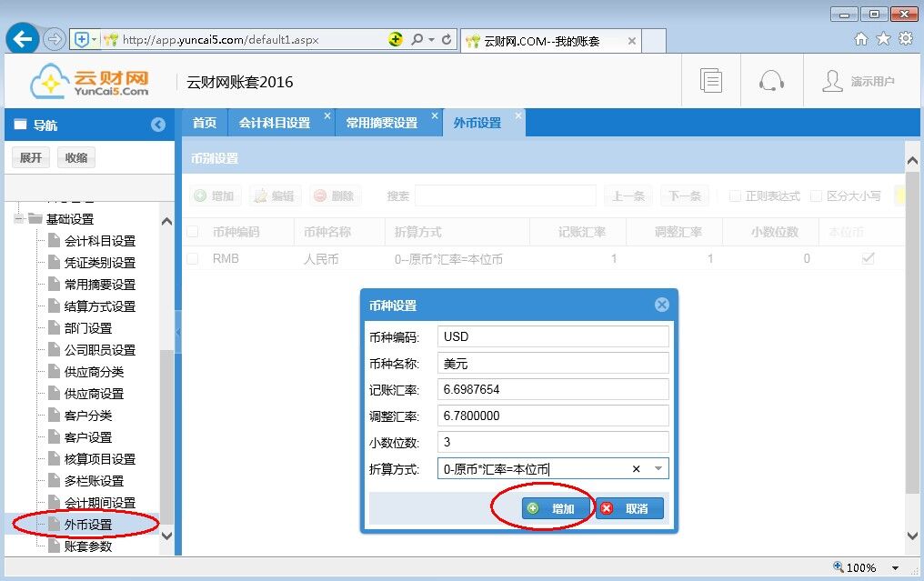Image resolution: width=924 pixels, height=581 pixels.
Task: Click the browser favorites star icon
Action: 883,39
